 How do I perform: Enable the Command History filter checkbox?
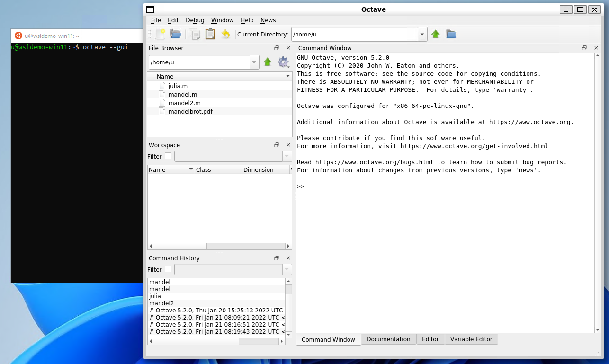[168, 269]
